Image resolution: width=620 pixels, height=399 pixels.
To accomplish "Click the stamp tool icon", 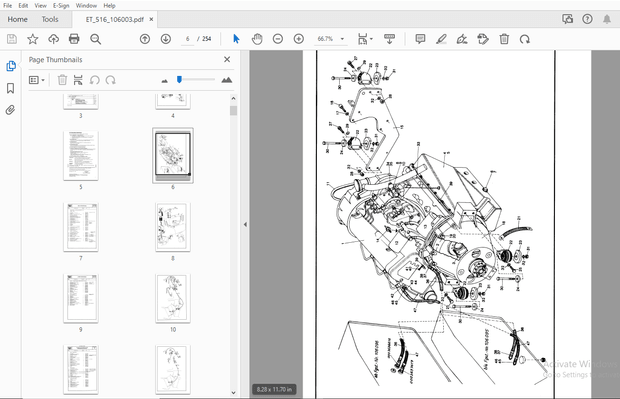I will tap(483, 39).
